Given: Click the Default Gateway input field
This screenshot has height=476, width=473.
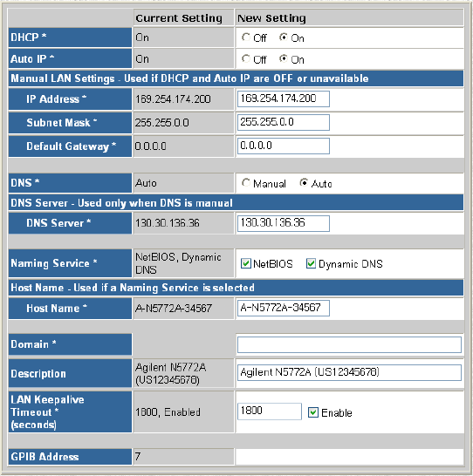Looking at the screenshot, I should [283, 146].
